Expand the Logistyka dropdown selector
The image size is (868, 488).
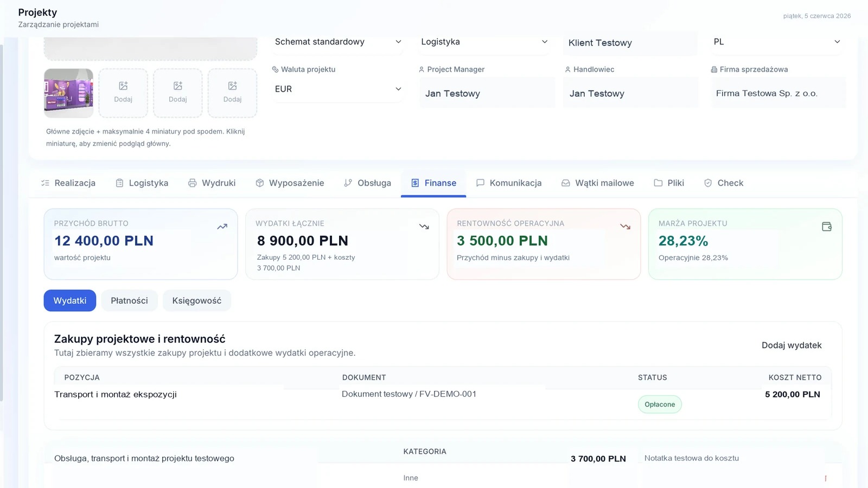[484, 42]
